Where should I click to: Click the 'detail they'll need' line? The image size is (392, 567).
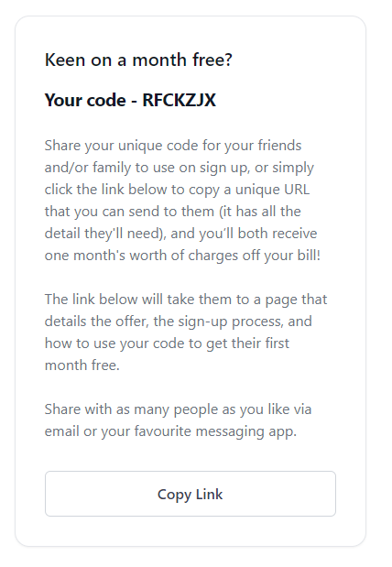[180, 234]
